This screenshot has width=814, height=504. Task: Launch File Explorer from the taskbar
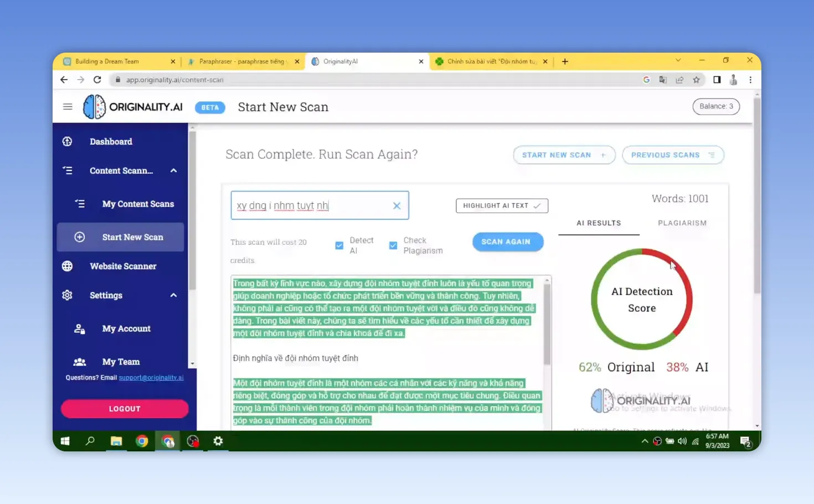click(116, 441)
